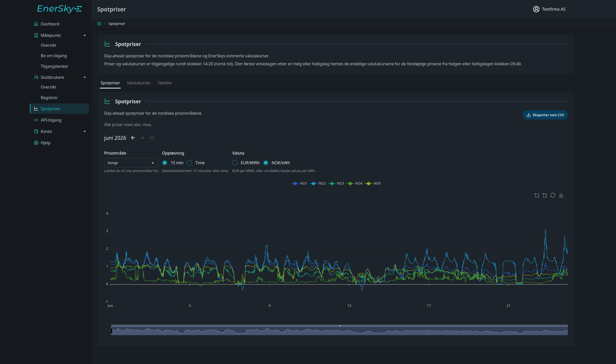Go to previous month with the left arrow

133,138
